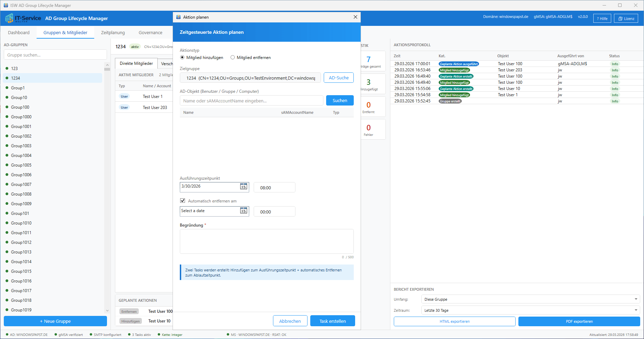Click the IT-Service logo in header

coord(23,18)
